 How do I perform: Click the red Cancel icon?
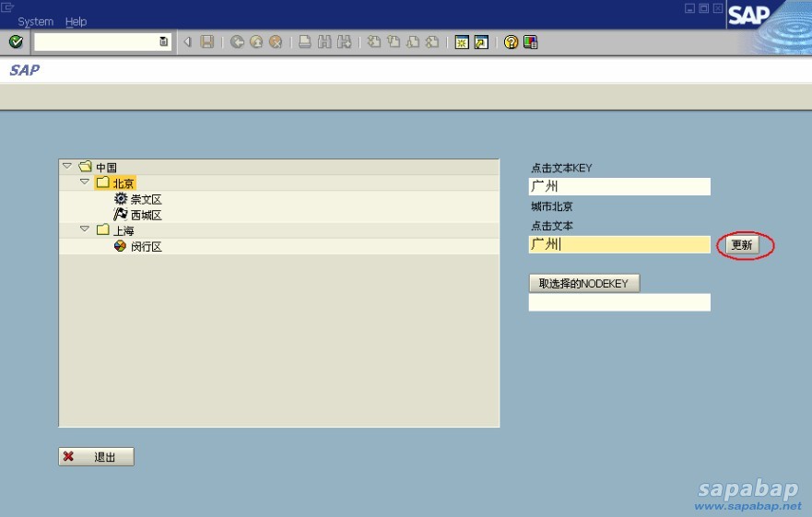pos(276,42)
